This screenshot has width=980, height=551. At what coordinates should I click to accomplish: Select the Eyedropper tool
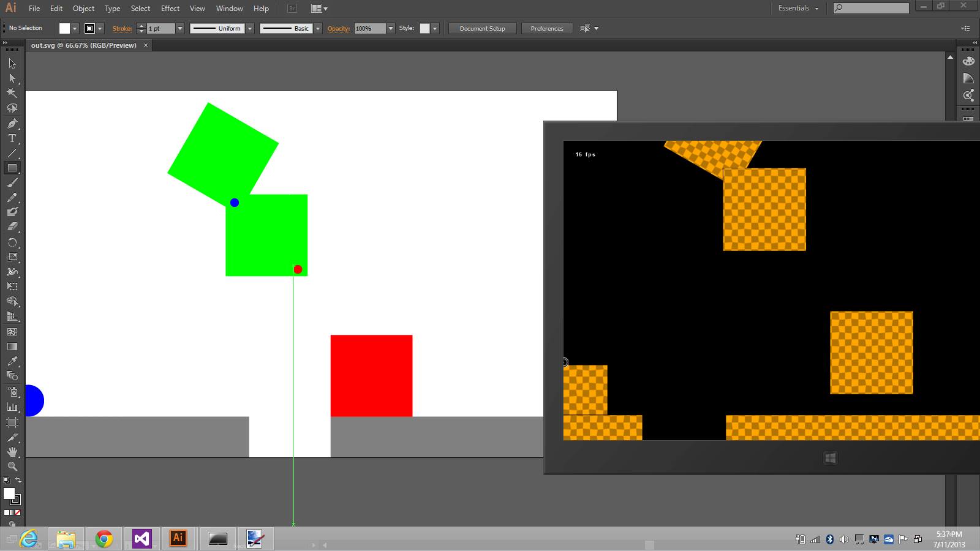[12, 361]
